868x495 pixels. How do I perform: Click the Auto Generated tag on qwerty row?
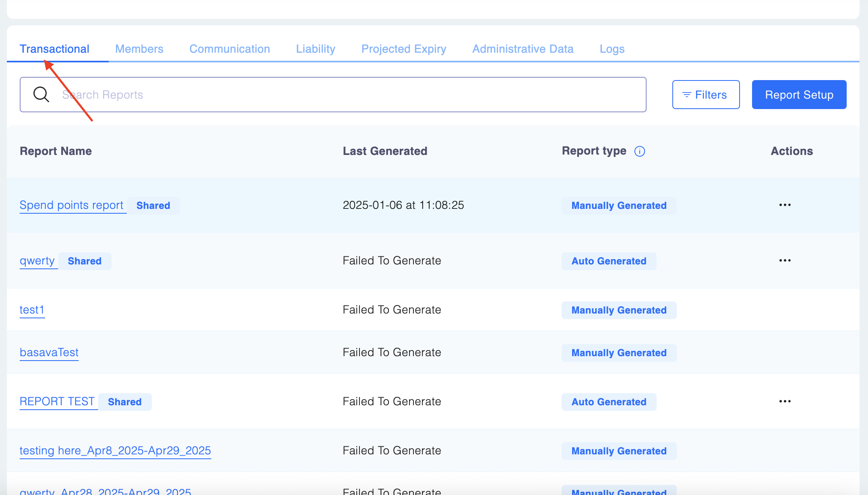(x=609, y=261)
